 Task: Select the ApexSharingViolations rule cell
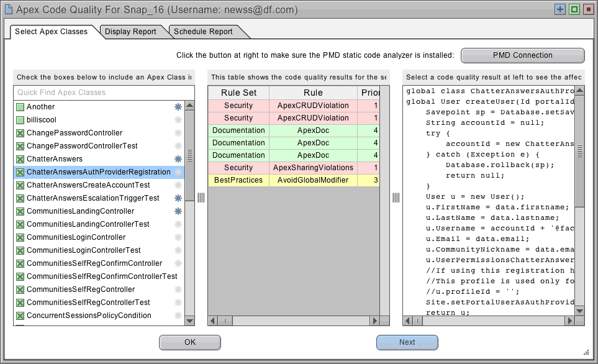point(313,168)
